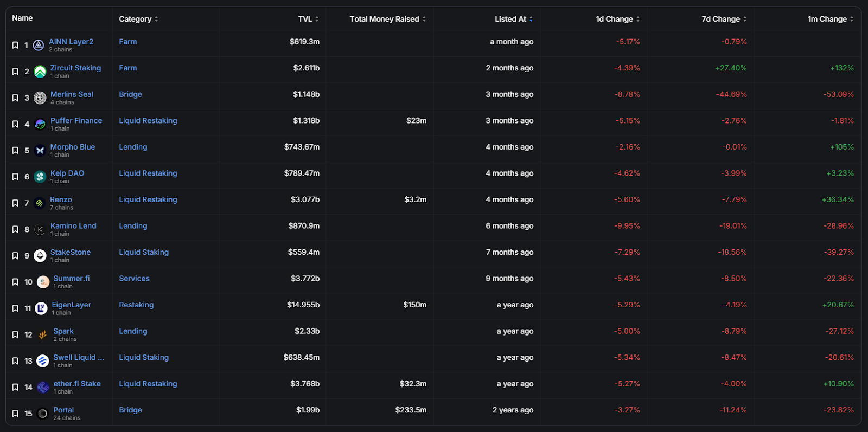Bookmark the Morpho Blue row

pos(15,151)
